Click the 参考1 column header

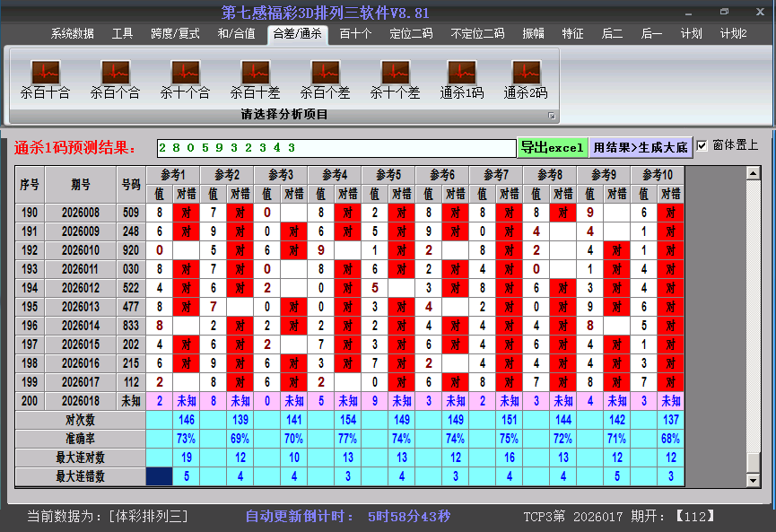172,174
